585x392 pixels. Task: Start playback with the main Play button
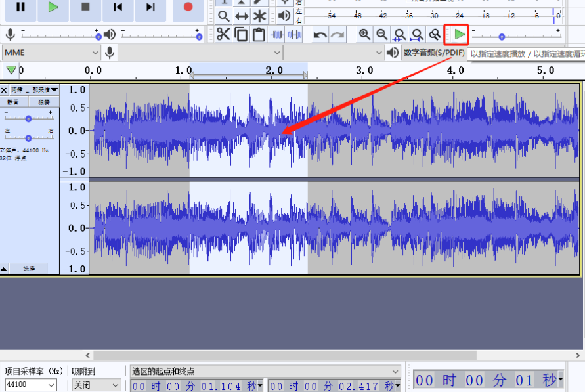click(53, 8)
